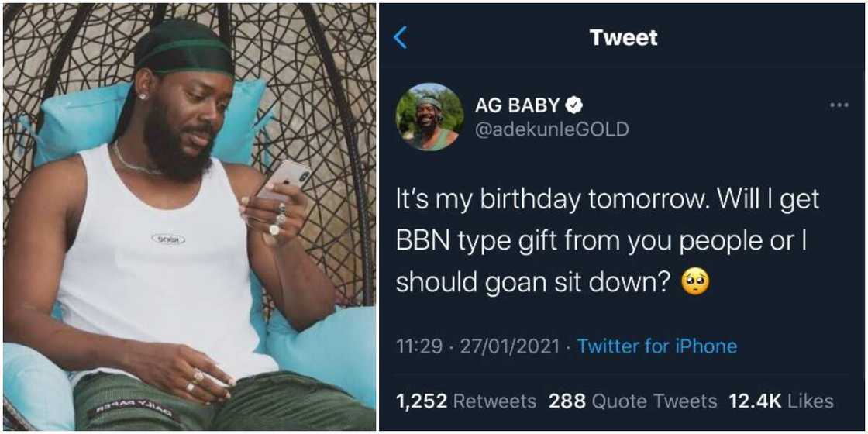Open the 12.4K Likes list
This screenshot has width=868, height=434.
(x=781, y=401)
